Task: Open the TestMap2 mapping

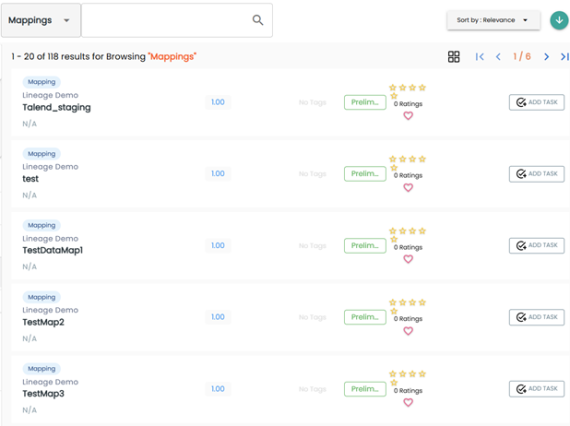Action: point(43,322)
